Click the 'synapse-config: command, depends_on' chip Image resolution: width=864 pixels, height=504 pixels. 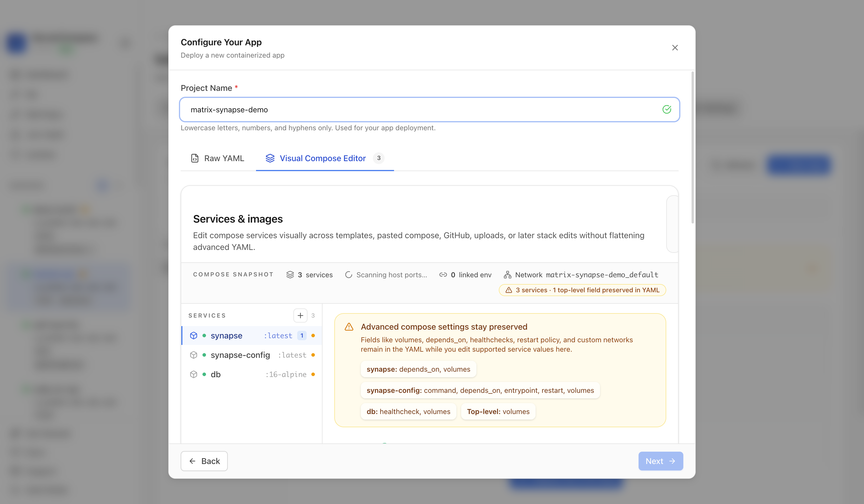(x=480, y=390)
